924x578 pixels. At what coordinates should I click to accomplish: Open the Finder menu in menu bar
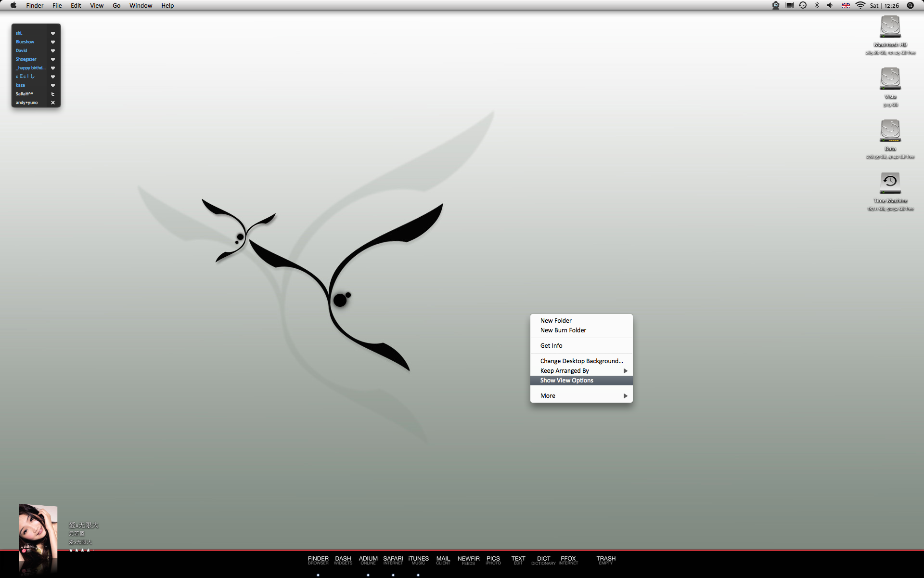[x=35, y=5]
